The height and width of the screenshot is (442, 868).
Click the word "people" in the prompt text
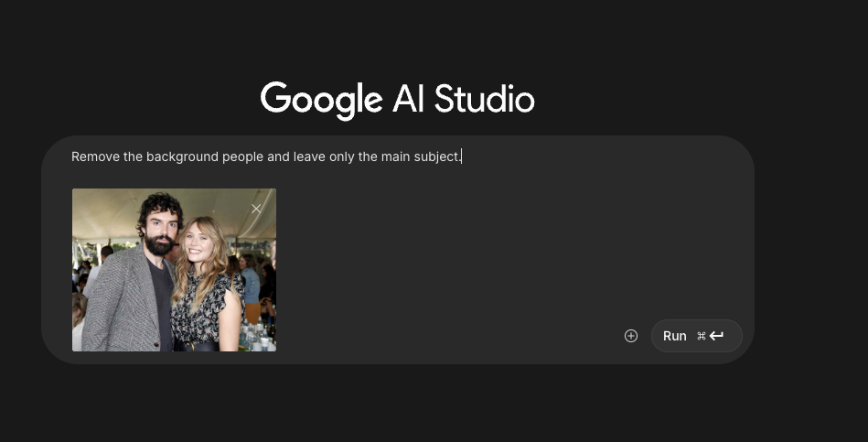[243, 157]
